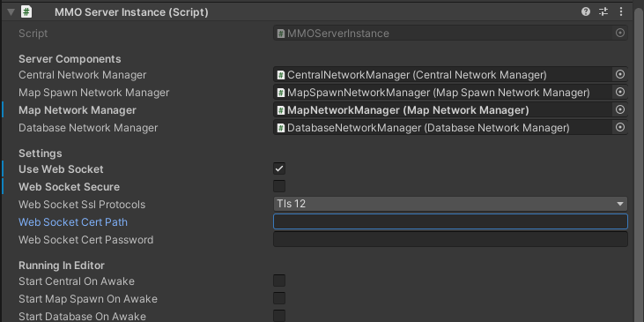Screen dimensions: 644x322
Task: Open the component presets icon
Action: click(603, 12)
